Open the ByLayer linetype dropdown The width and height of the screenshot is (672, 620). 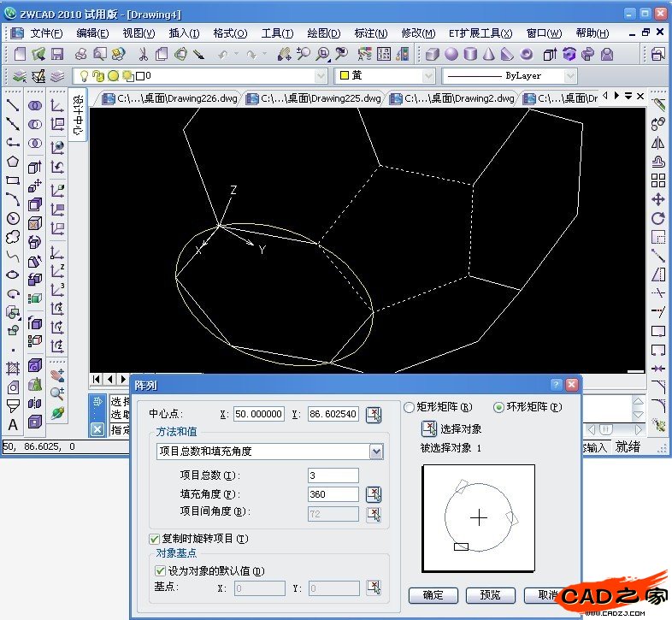569,76
